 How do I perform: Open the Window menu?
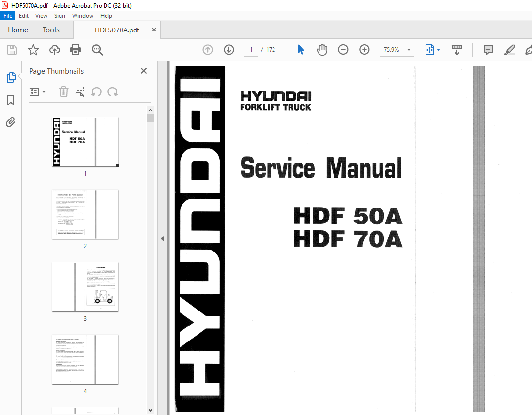(x=83, y=16)
